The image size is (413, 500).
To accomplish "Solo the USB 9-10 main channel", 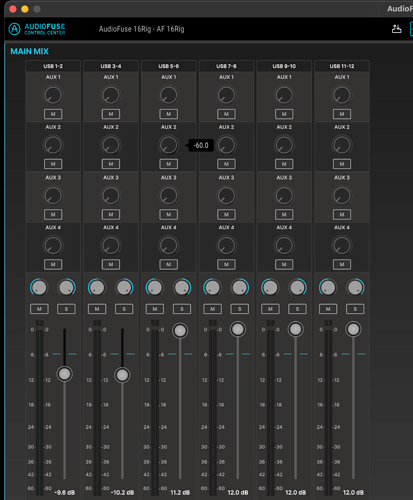I will pos(297,309).
